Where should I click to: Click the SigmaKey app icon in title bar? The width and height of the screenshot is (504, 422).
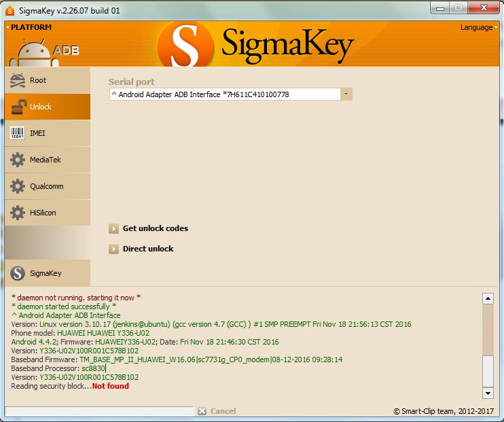click(x=10, y=11)
